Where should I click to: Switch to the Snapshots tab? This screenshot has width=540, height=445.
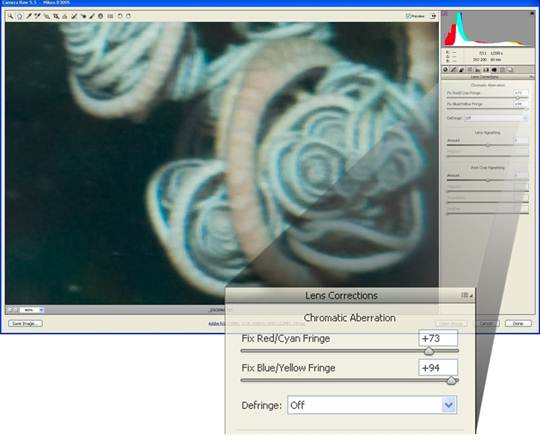click(x=510, y=70)
